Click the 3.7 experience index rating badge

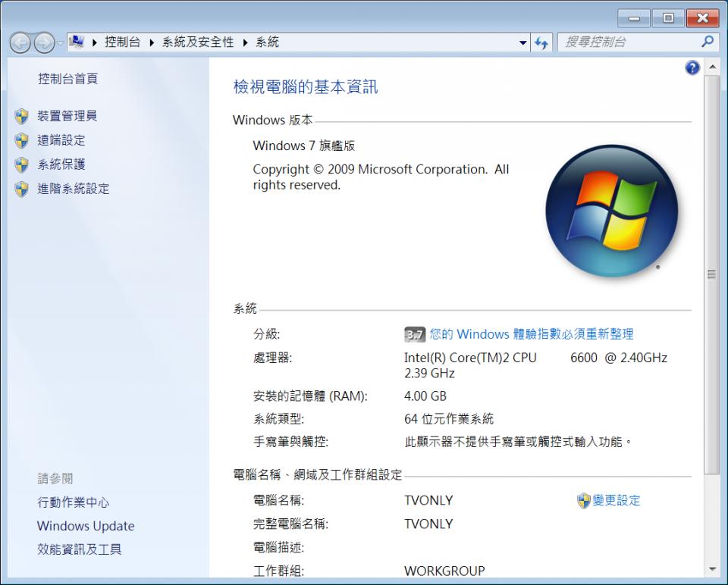(415, 334)
